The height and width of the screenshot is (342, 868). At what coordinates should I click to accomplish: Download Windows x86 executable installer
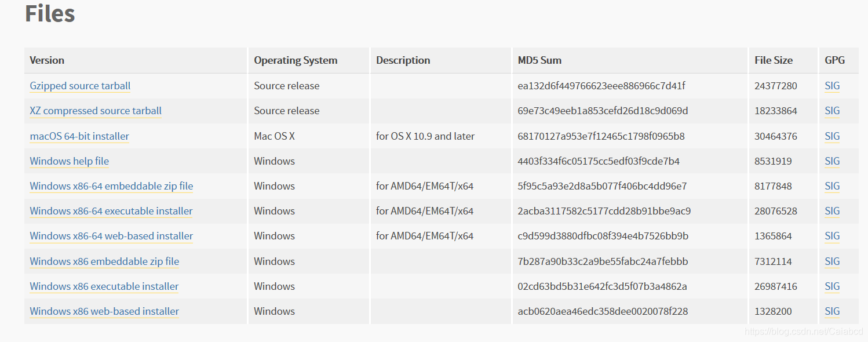pos(104,286)
